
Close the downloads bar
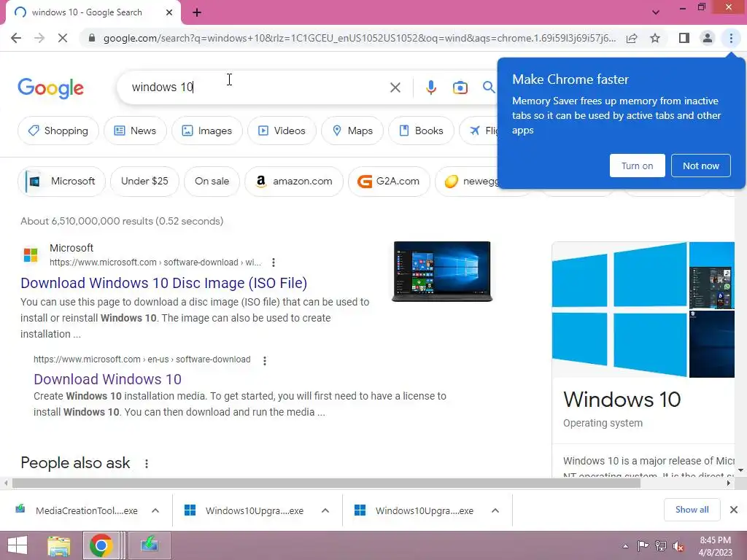(x=734, y=510)
